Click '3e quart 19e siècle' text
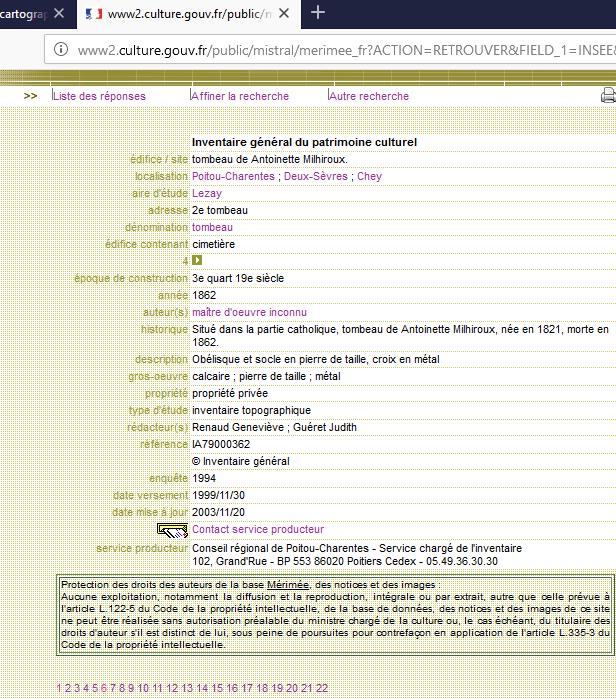 [238, 278]
